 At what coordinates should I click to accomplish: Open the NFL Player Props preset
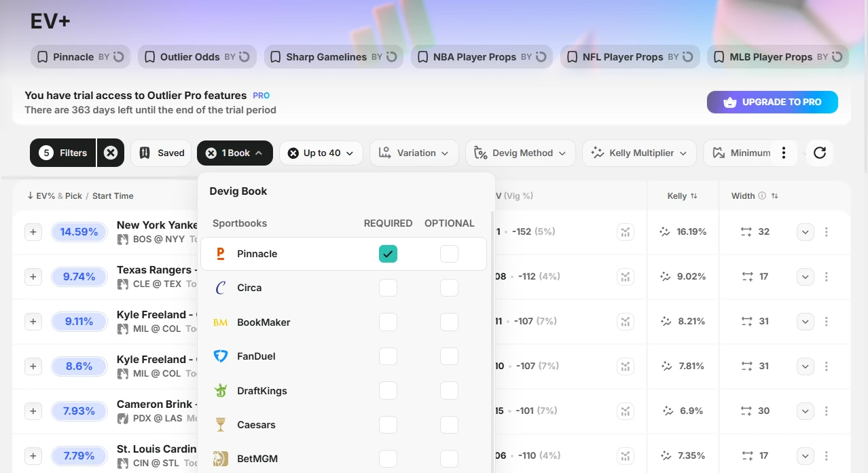point(630,57)
